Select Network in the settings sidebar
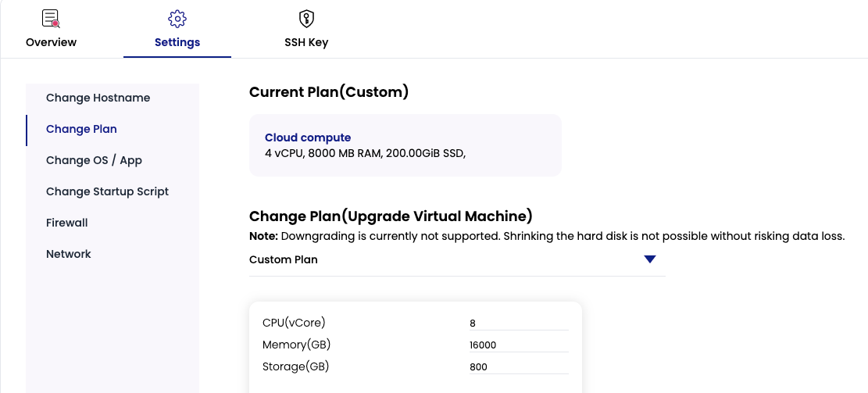This screenshot has height=393, width=868. [69, 254]
